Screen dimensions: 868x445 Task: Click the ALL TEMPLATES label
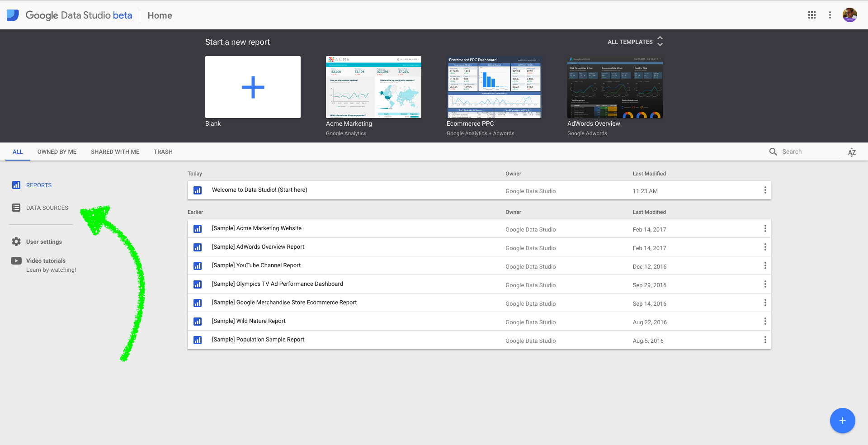point(630,42)
